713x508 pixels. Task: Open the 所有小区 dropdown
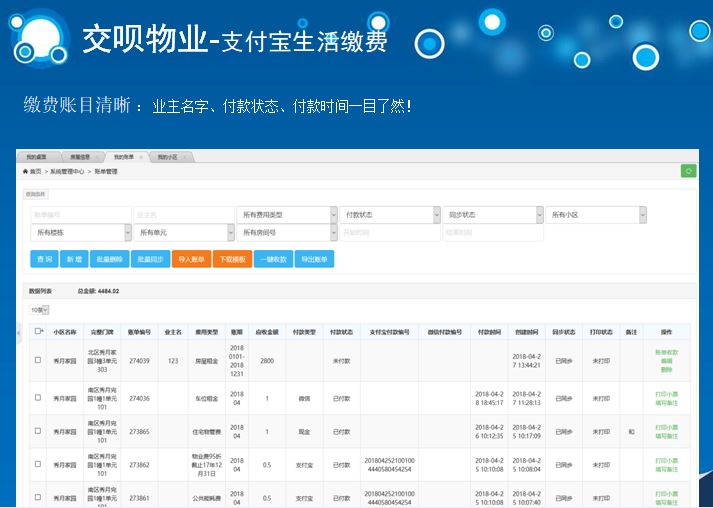click(x=595, y=214)
